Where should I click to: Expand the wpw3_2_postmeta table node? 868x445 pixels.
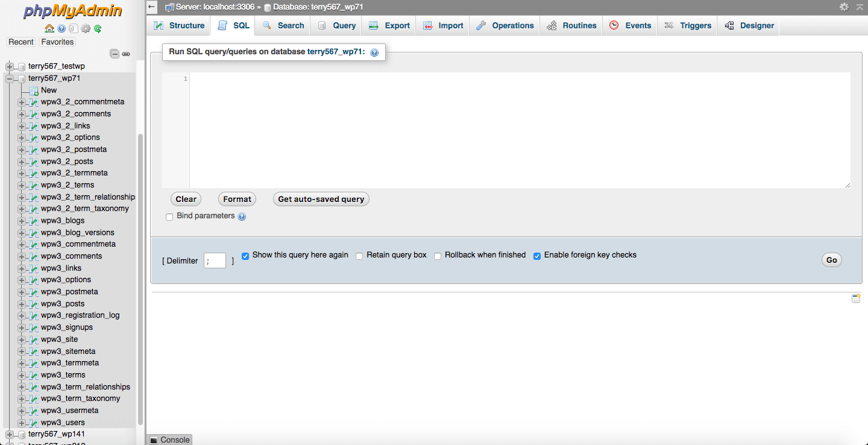[x=22, y=150]
